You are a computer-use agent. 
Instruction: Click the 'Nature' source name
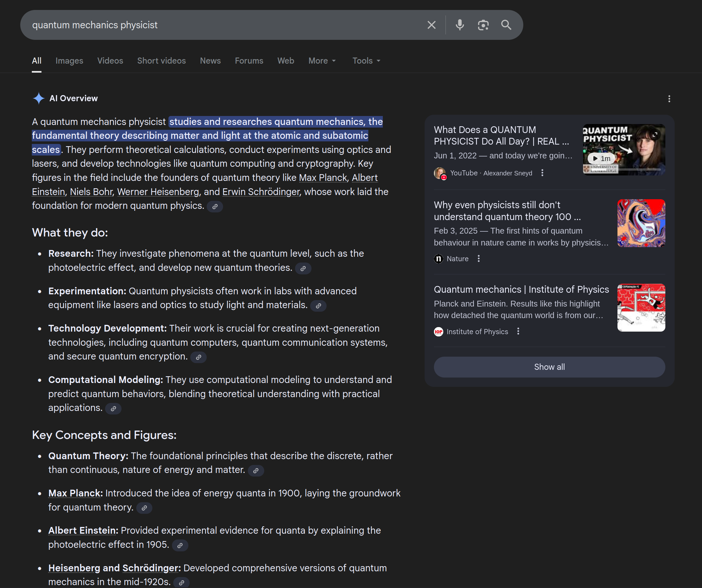[457, 259]
